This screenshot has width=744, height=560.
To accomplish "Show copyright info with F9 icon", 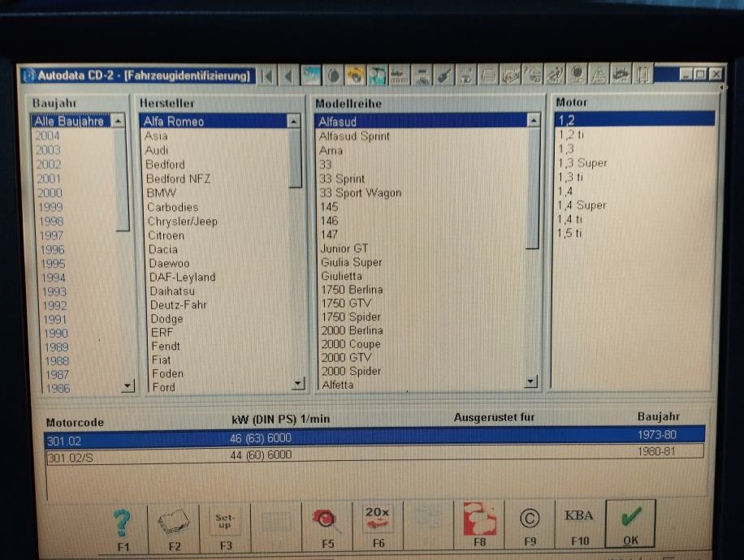I will (x=530, y=525).
